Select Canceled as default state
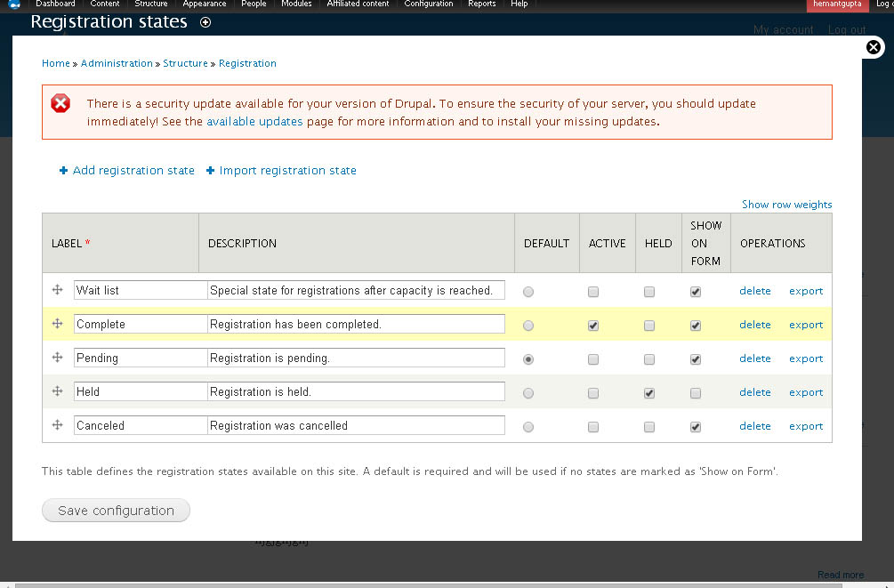The width and height of the screenshot is (894, 588). (528, 427)
